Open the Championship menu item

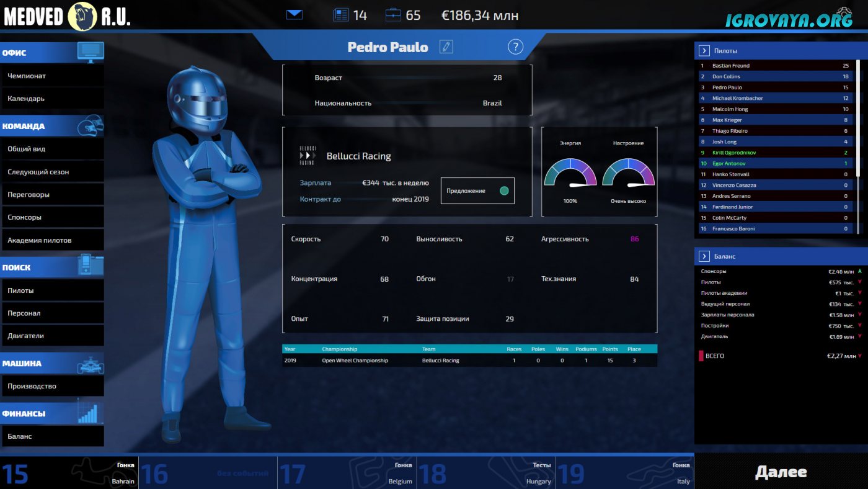tap(52, 76)
